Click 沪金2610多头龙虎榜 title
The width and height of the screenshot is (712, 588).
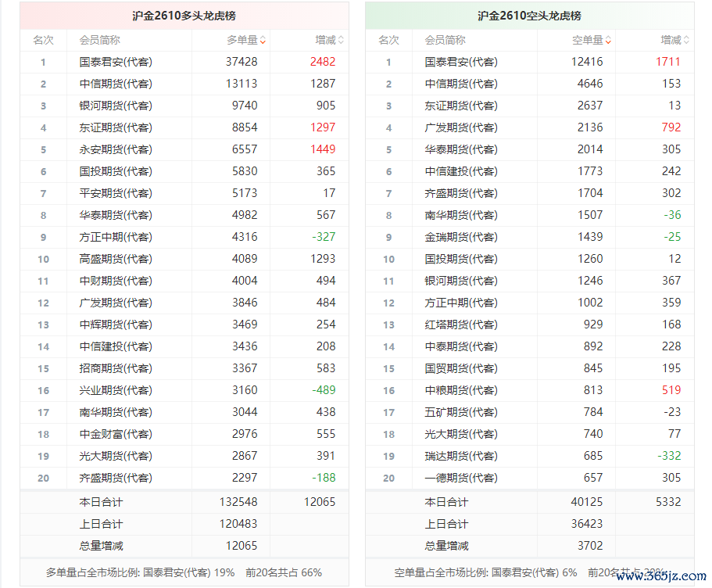pos(184,16)
